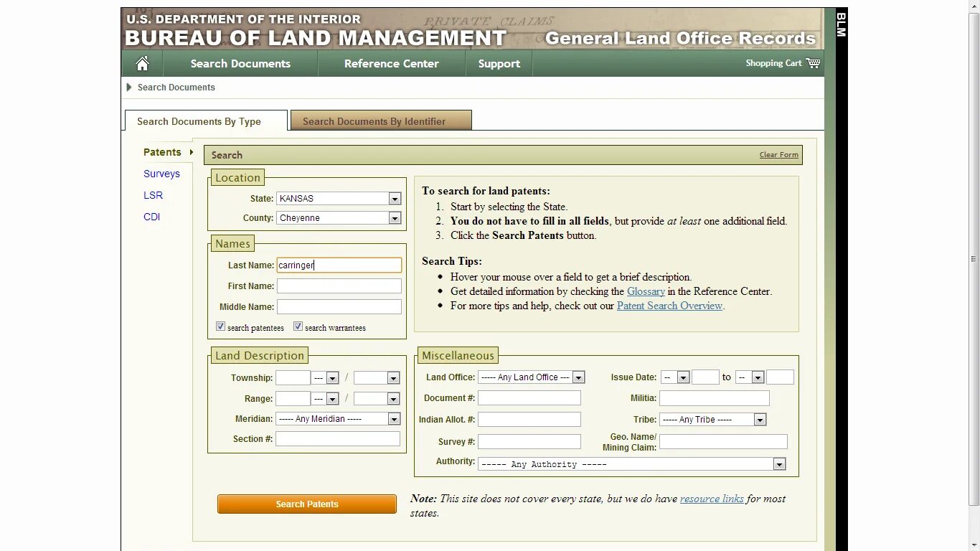Click the vertical BLM side label
Image resolution: width=980 pixels, height=551 pixels.
click(841, 24)
